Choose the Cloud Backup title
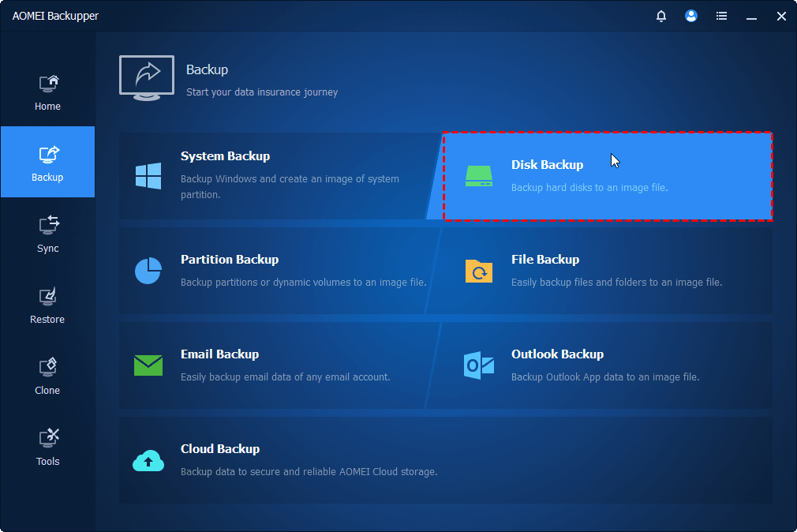Screen dimensions: 797x532 click(x=220, y=448)
